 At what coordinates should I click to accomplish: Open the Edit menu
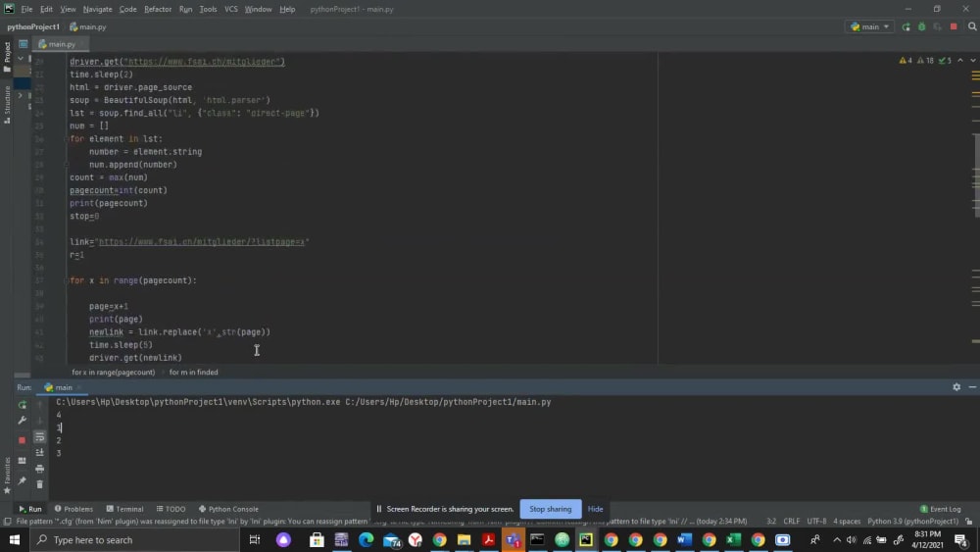click(46, 10)
